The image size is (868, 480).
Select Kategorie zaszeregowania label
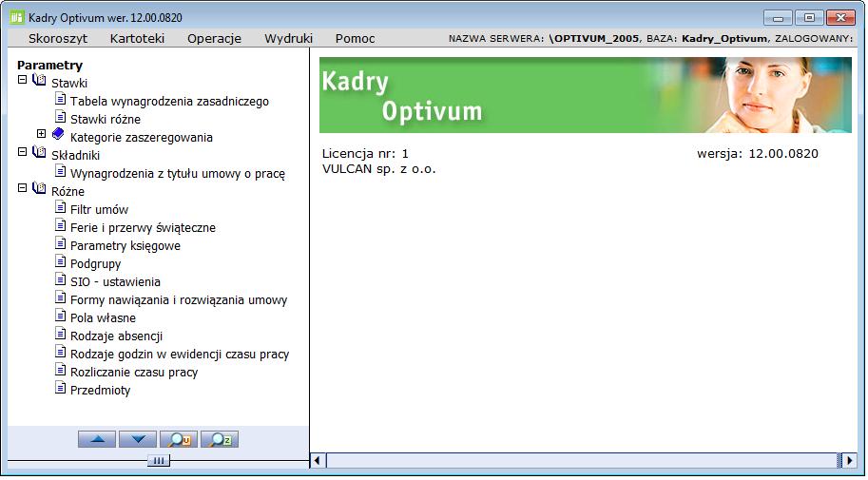[141, 137]
